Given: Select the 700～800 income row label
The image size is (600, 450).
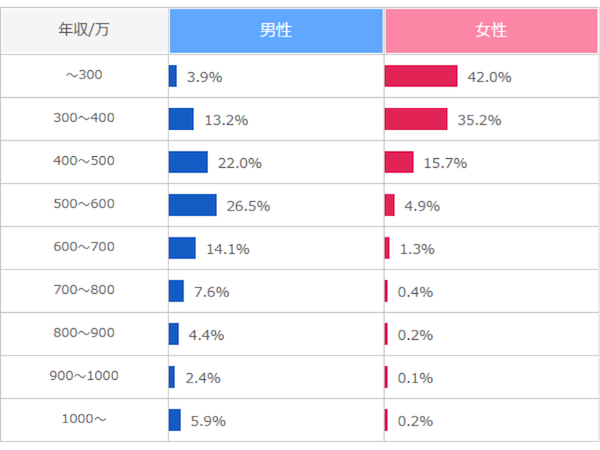Looking at the screenshot, I should (84, 291).
